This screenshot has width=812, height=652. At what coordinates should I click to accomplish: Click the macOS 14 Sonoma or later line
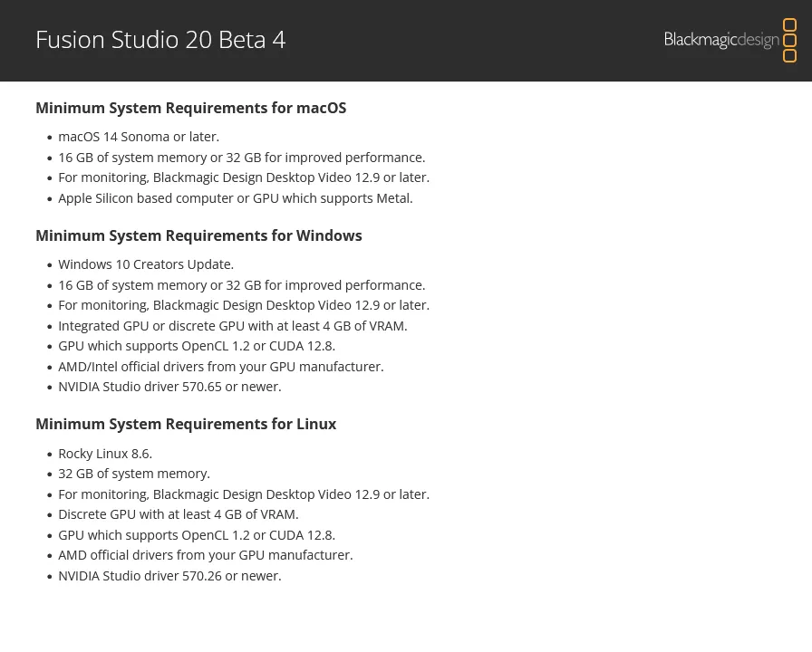click(139, 137)
